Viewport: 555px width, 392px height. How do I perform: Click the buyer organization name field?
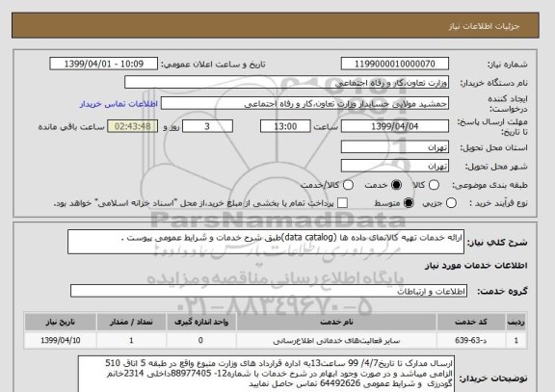point(287,83)
